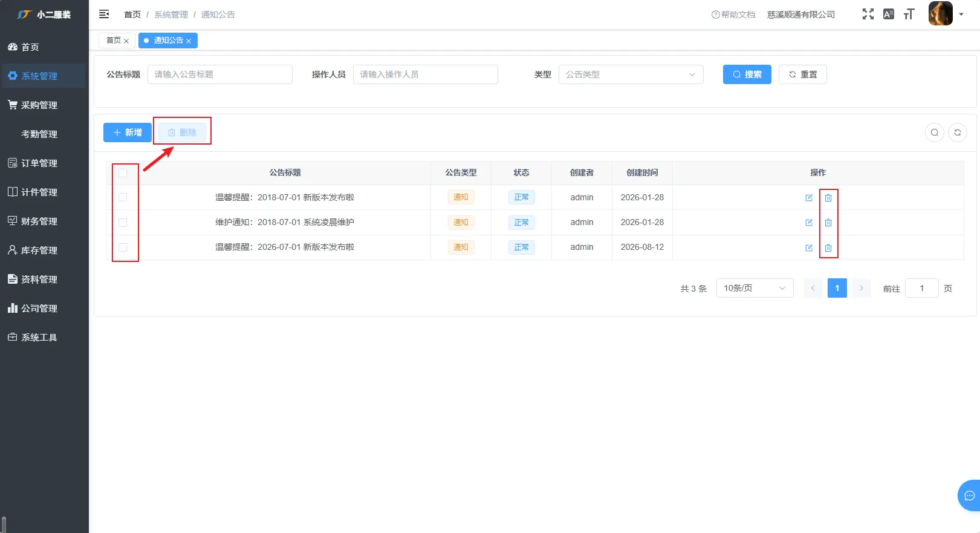Switch to 首页 tab
This screenshot has height=533, width=980.
click(x=114, y=41)
